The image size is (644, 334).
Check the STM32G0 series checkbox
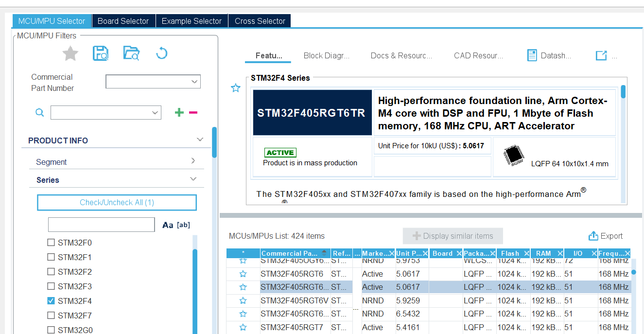pyautogui.click(x=51, y=330)
